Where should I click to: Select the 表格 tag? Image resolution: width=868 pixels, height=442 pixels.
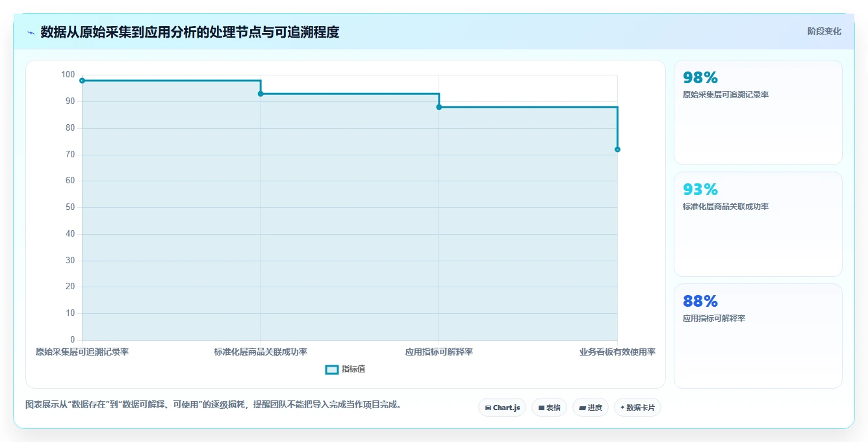[549, 408]
